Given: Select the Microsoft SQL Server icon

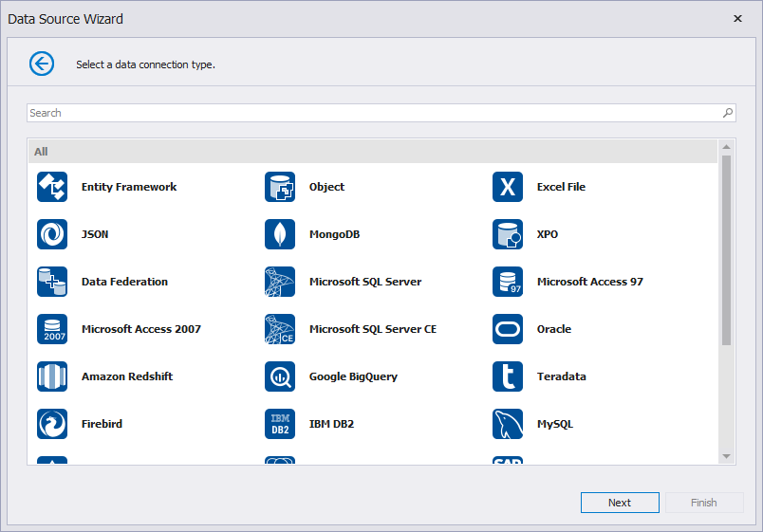Looking at the screenshot, I should [x=280, y=282].
